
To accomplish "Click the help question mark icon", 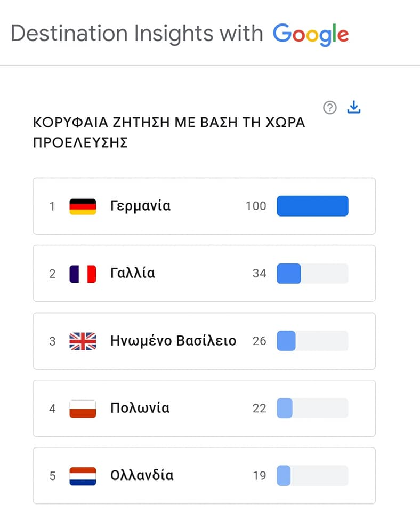I will tap(330, 108).
